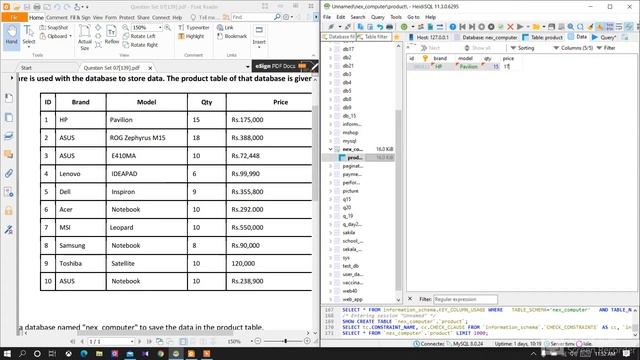Open the Windows Start button
This screenshot has width=640, height=360.
(7, 353)
